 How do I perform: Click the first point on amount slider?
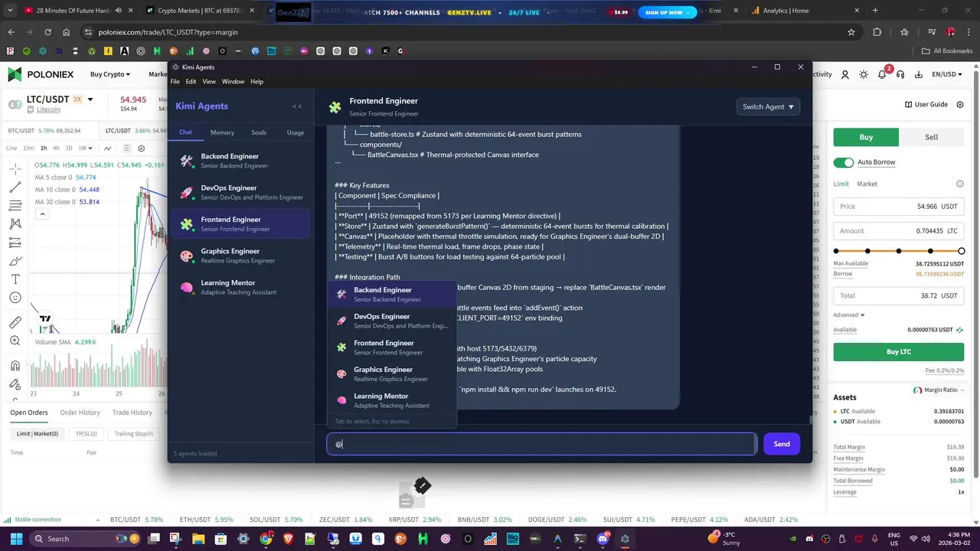coord(836,251)
